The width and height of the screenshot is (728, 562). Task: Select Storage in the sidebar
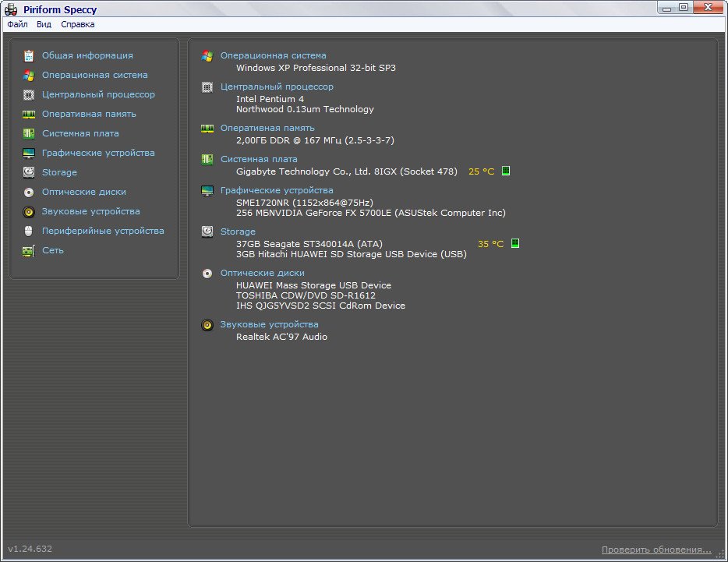(x=59, y=172)
